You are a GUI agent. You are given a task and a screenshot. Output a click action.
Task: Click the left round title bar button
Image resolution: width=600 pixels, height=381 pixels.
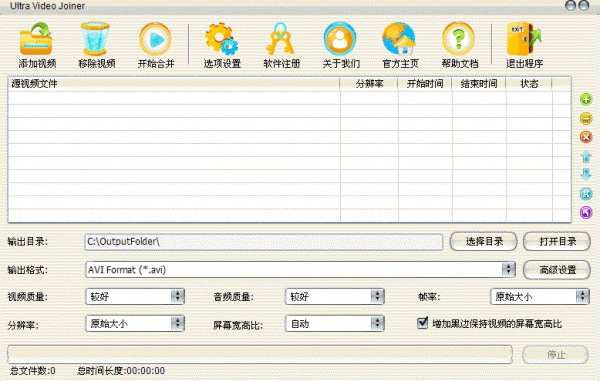point(571,5)
